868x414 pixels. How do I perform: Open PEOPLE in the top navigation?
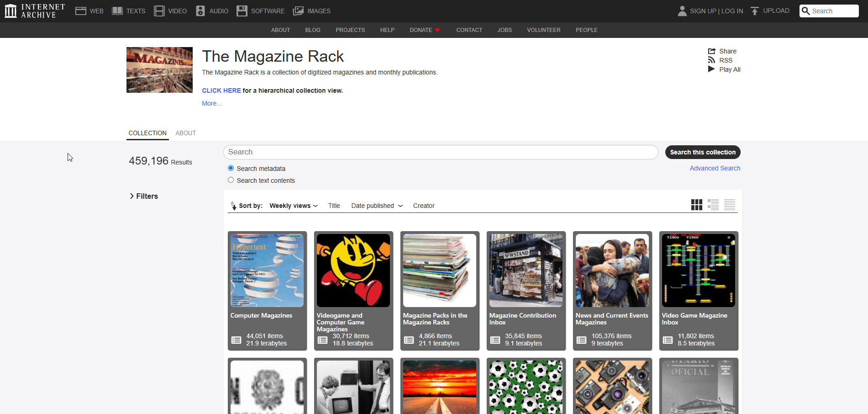point(587,30)
